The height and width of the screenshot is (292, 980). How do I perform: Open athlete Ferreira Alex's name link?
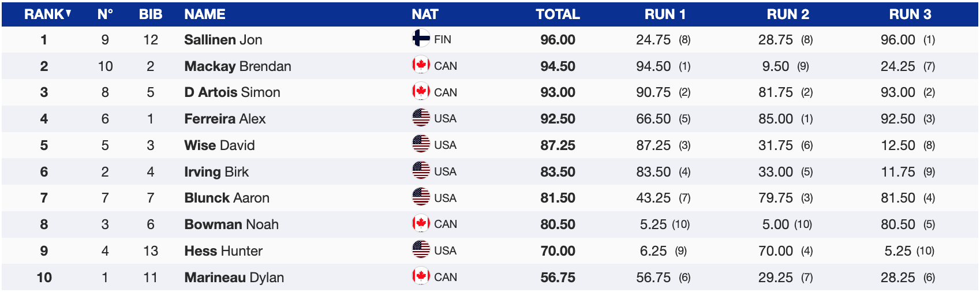pyautogui.click(x=225, y=119)
